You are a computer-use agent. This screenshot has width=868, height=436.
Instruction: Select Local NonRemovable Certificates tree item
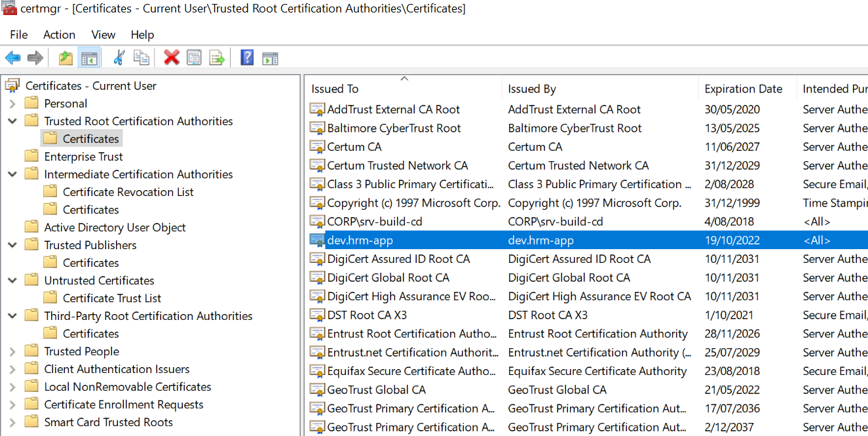pos(128,387)
